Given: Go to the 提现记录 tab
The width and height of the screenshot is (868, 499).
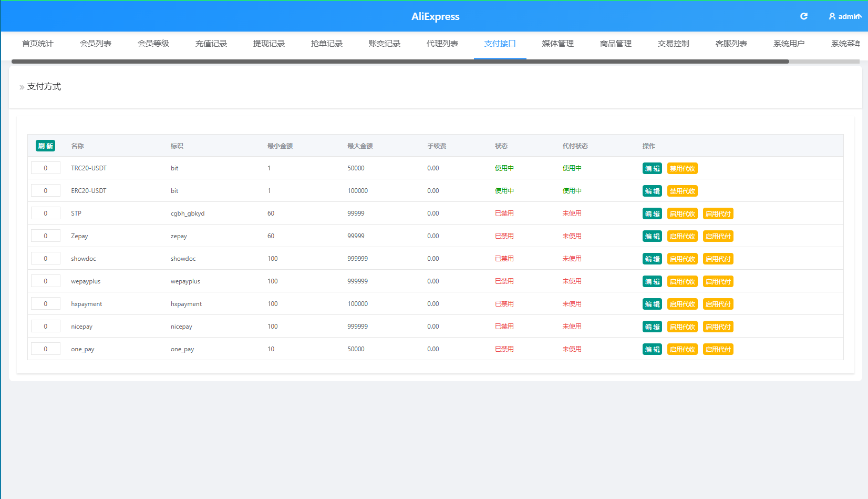Looking at the screenshot, I should [x=269, y=44].
